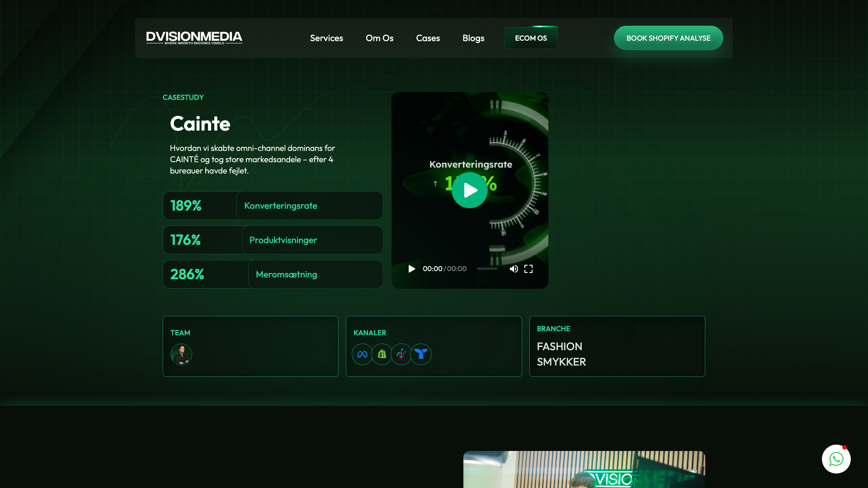
Task: Open the Om Os page
Action: click(x=379, y=38)
